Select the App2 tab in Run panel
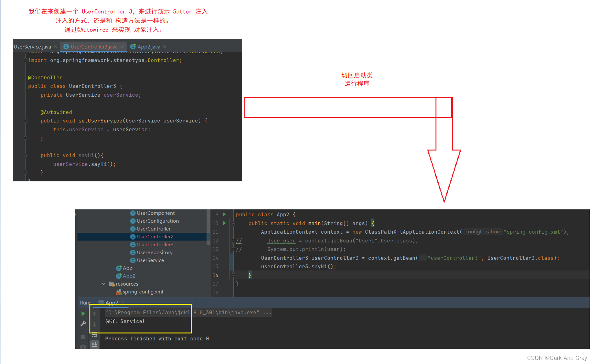The width and height of the screenshot is (592, 364). tap(111, 303)
